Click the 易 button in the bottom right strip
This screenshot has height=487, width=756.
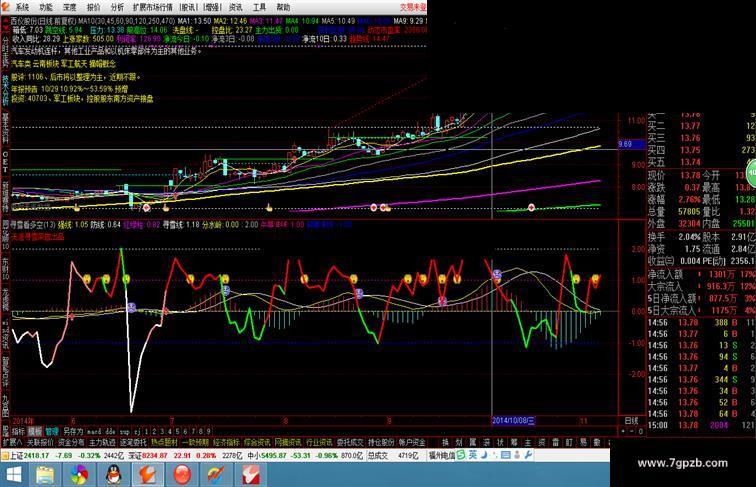coord(583,442)
